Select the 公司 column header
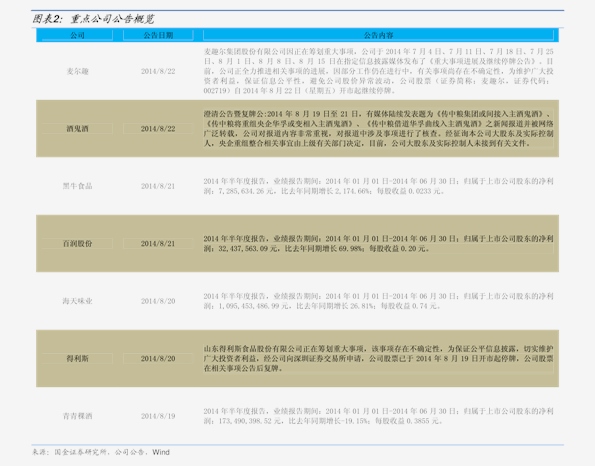The image size is (595, 466). coord(77,35)
